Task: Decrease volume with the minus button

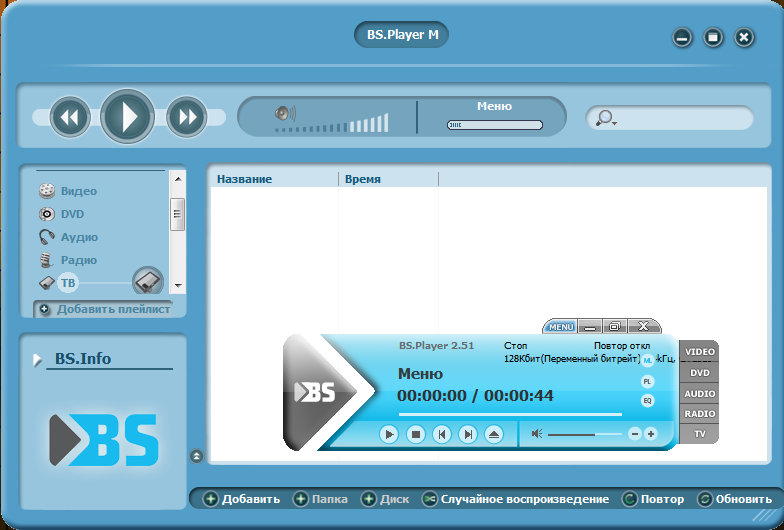Action: pos(635,434)
